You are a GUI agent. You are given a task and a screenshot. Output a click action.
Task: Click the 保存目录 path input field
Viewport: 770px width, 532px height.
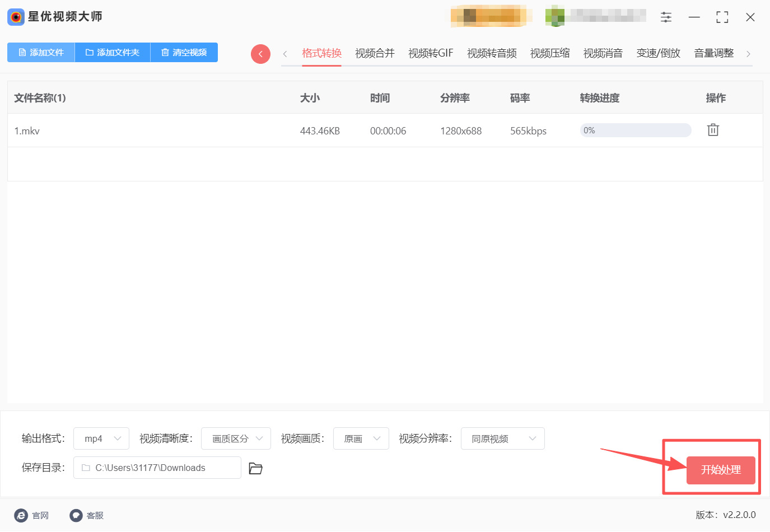(157, 468)
